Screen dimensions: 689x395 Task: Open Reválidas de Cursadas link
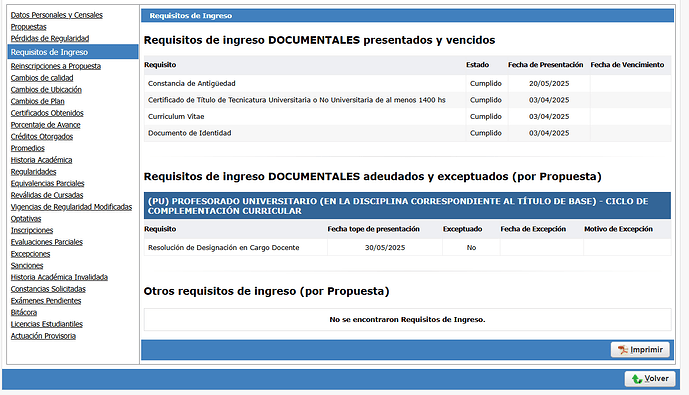pyautogui.click(x=47, y=195)
